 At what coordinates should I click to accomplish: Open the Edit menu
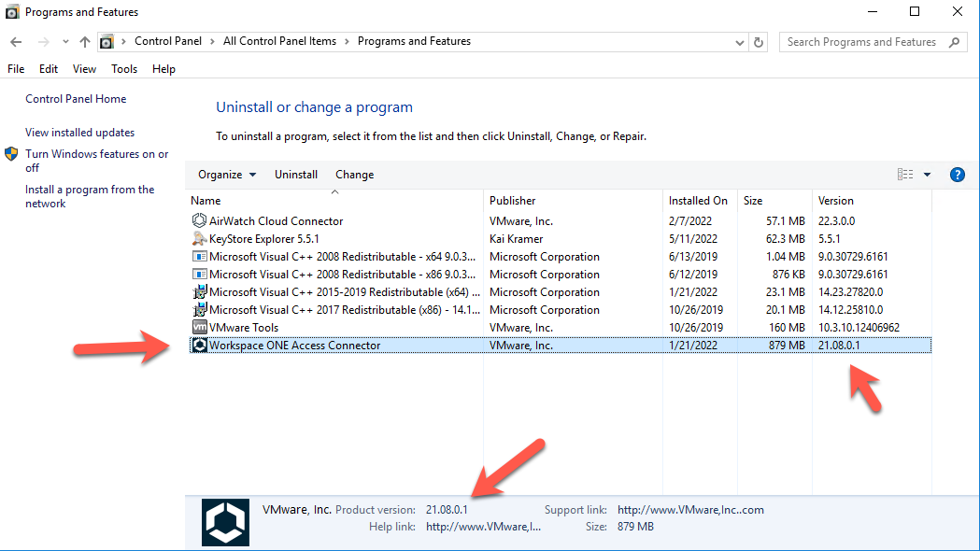click(49, 69)
